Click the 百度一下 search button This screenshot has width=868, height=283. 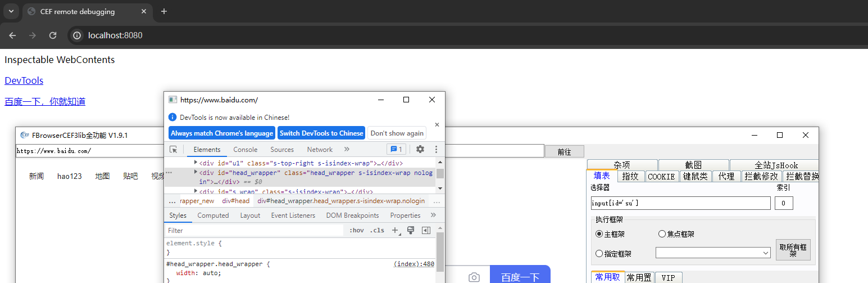[x=520, y=275]
